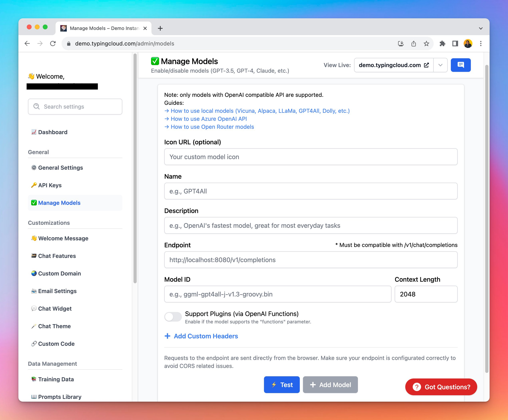508x420 pixels.
Task: Click the install app download icon
Action: click(x=401, y=44)
